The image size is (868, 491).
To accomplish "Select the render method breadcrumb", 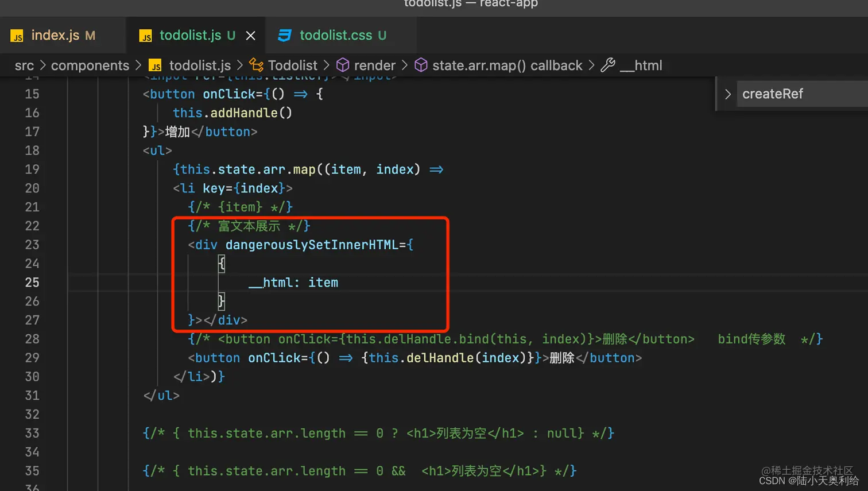I will (x=374, y=65).
